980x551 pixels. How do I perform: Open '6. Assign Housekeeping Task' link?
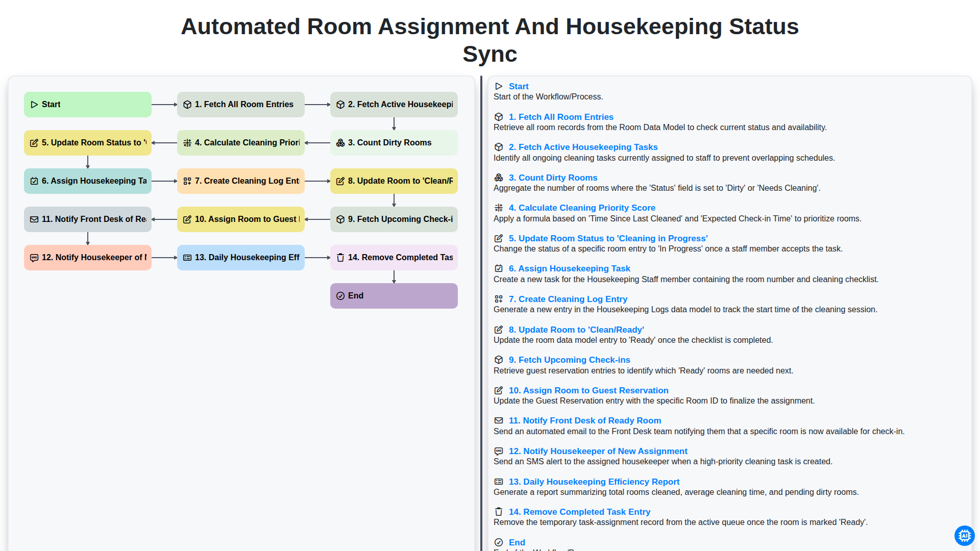pyautogui.click(x=569, y=268)
